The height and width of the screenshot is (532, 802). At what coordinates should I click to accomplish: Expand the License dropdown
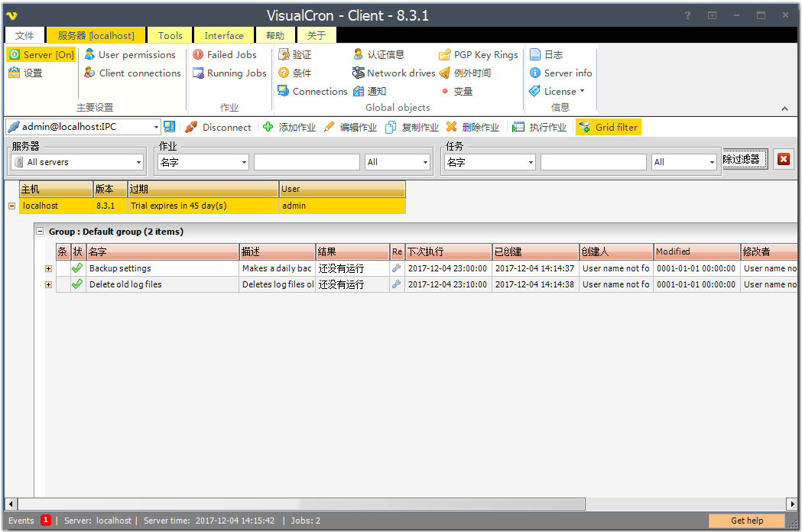point(557,92)
